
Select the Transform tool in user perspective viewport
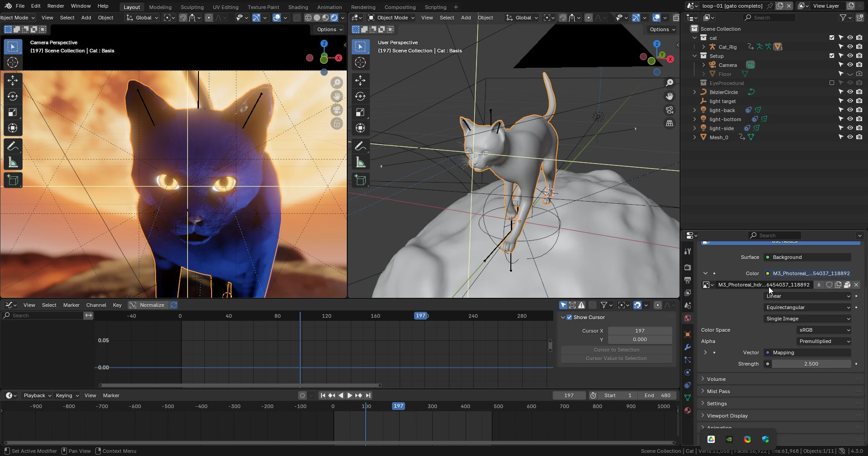pyautogui.click(x=360, y=128)
